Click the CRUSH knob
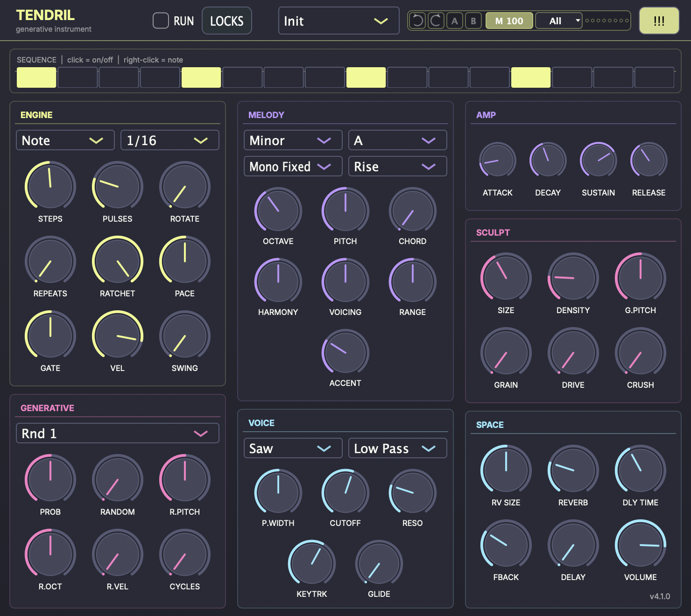The image size is (691, 616). click(x=641, y=352)
